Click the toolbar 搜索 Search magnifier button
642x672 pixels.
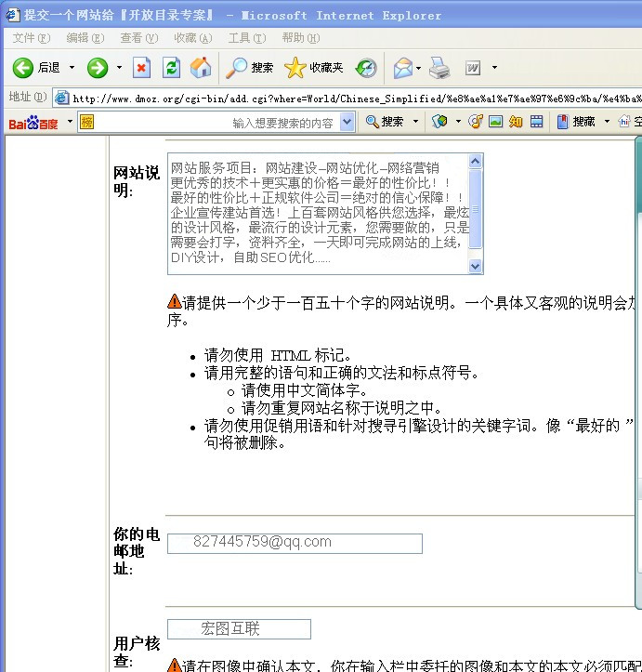click(251, 68)
